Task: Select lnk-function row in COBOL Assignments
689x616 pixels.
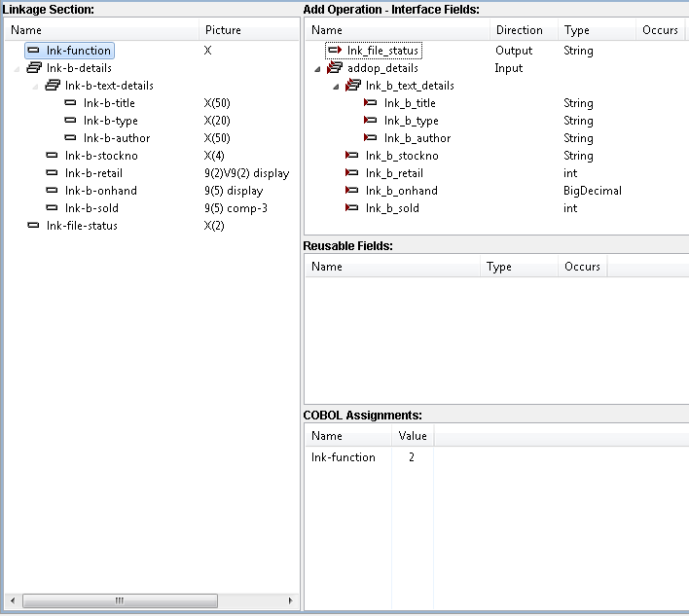Action: [x=343, y=457]
